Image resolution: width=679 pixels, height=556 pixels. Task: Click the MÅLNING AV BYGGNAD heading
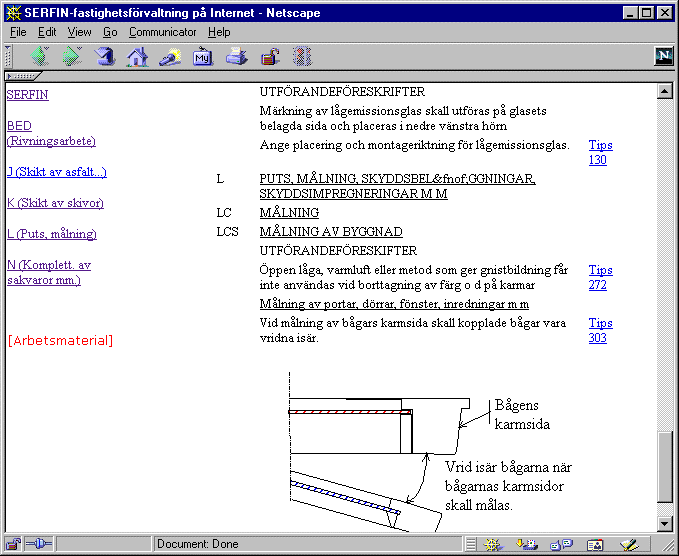(x=331, y=232)
